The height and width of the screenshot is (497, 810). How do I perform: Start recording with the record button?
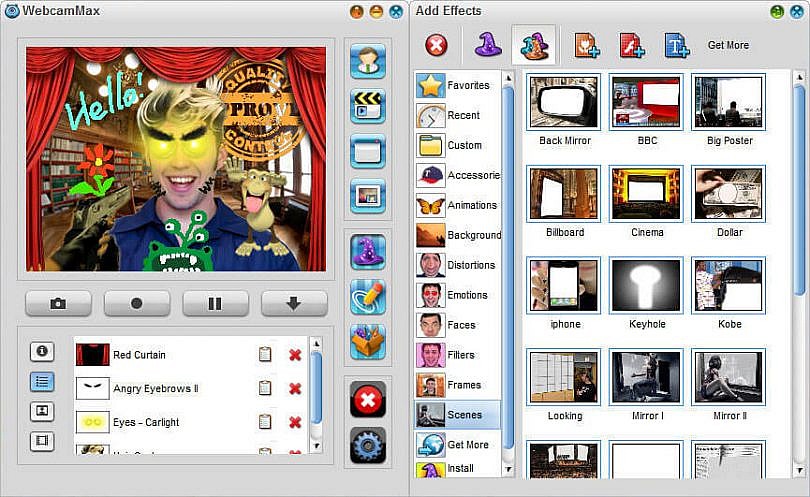pyautogui.click(x=136, y=303)
